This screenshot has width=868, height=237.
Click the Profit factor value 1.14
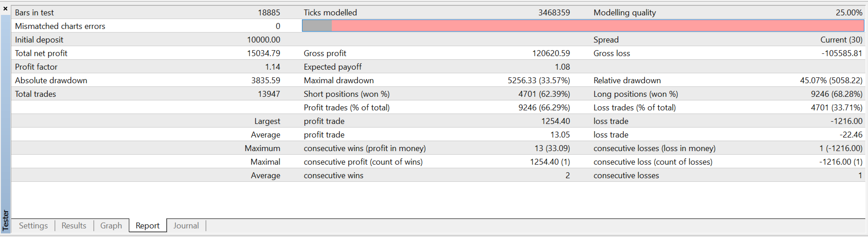(273, 67)
